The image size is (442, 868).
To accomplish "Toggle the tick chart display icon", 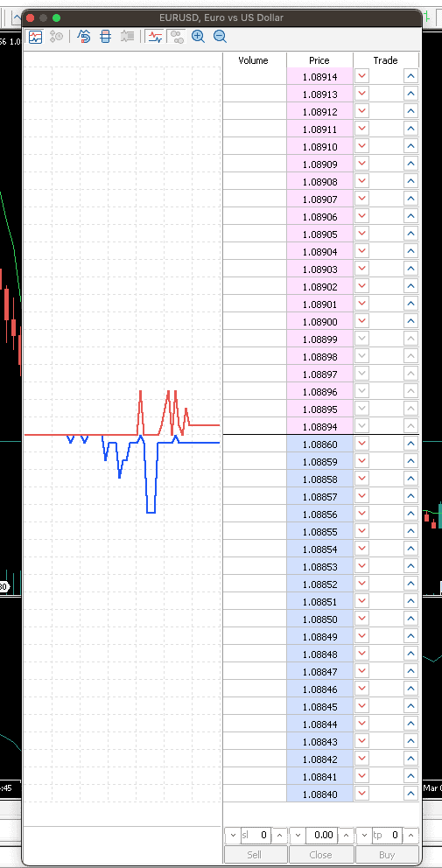I will [36, 37].
